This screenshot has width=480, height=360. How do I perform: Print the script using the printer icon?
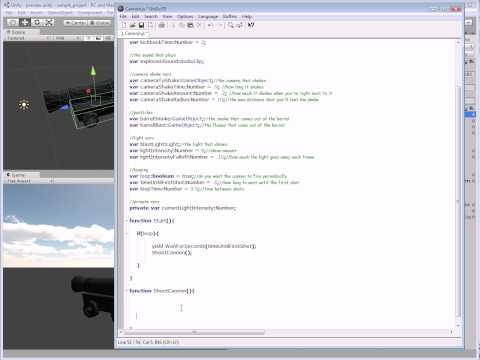click(162, 25)
